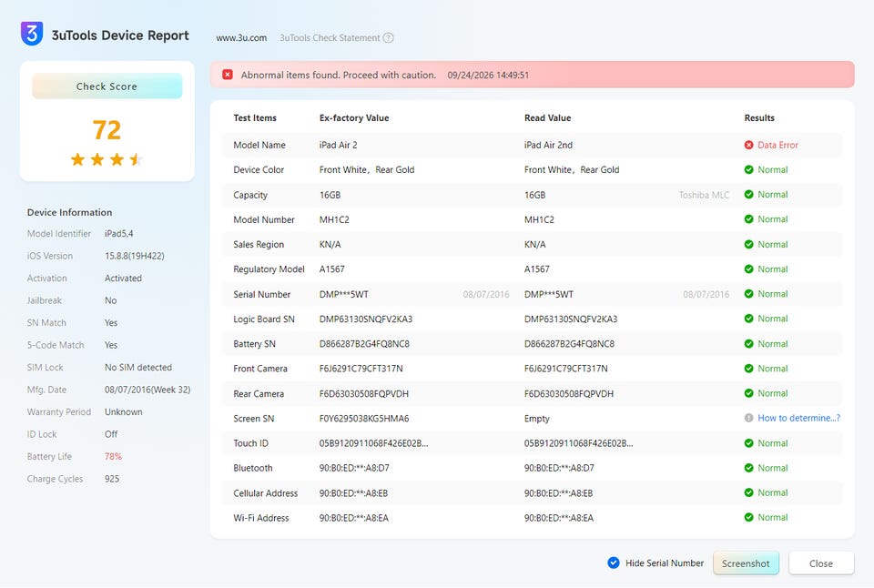
Task: Click the Charge Cycles value 925
Action: pos(112,479)
